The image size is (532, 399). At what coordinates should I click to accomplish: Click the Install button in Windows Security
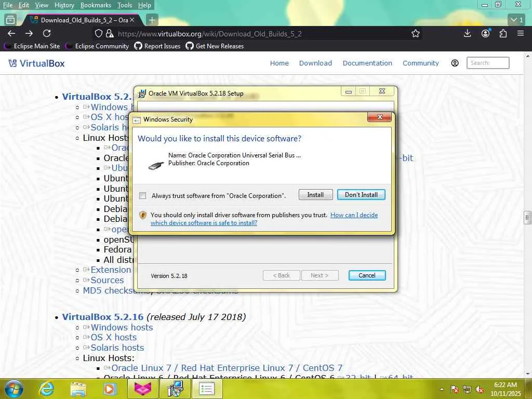[x=315, y=195]
